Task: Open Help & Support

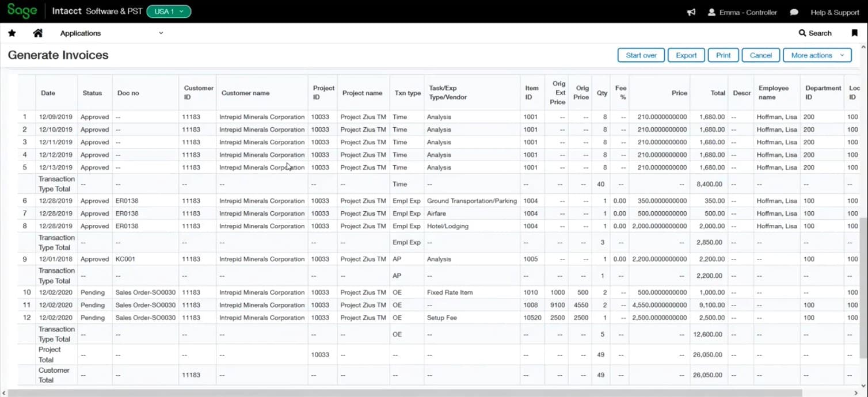Action: 835,12
